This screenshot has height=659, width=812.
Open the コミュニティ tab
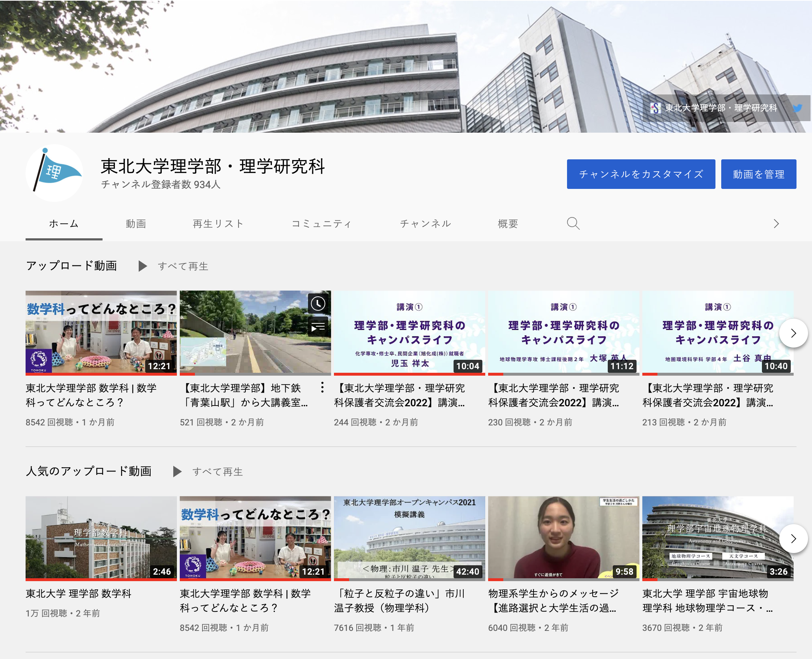[322, 224]
